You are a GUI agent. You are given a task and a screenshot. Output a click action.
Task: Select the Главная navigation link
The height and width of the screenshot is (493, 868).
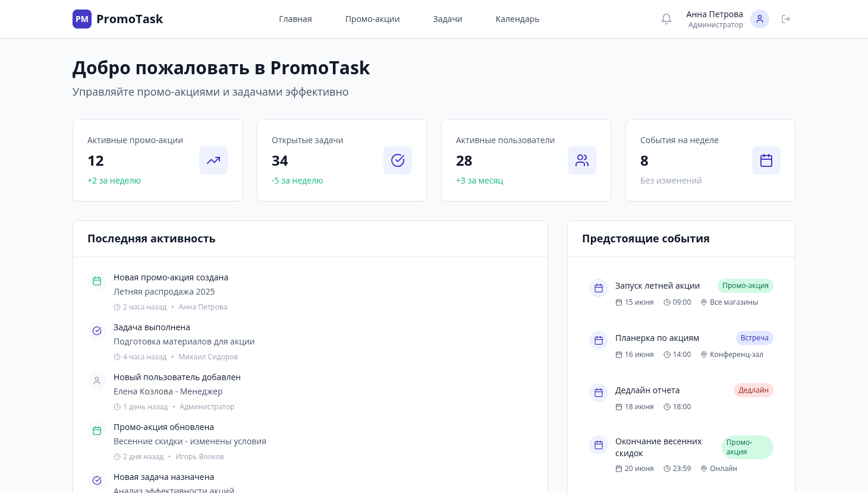pos(295,19)
